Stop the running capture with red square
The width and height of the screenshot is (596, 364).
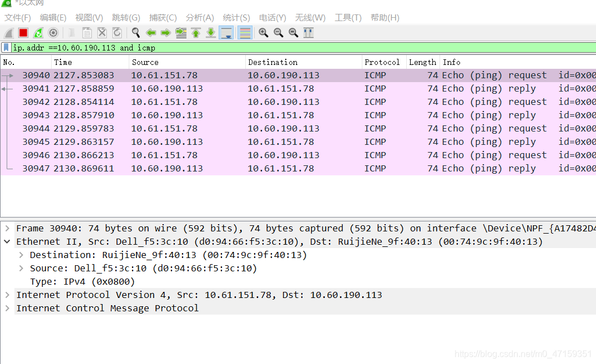coord(23,33)
